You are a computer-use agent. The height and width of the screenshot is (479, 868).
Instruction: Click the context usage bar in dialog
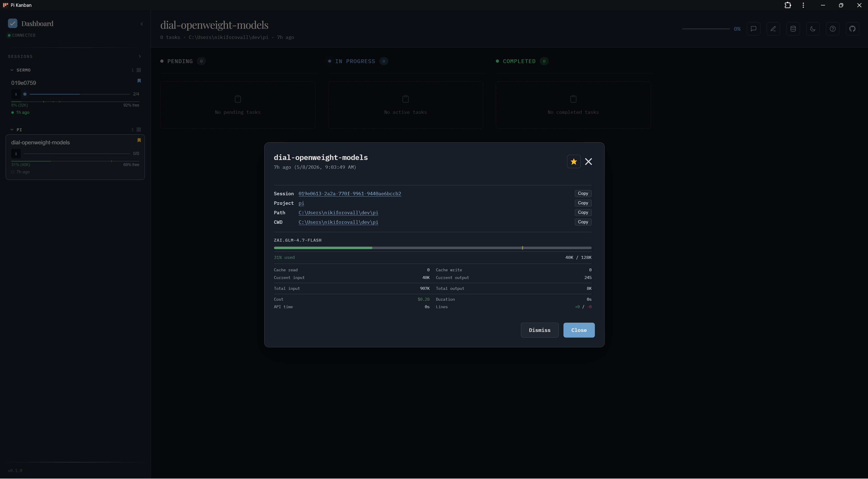point(432,248)
